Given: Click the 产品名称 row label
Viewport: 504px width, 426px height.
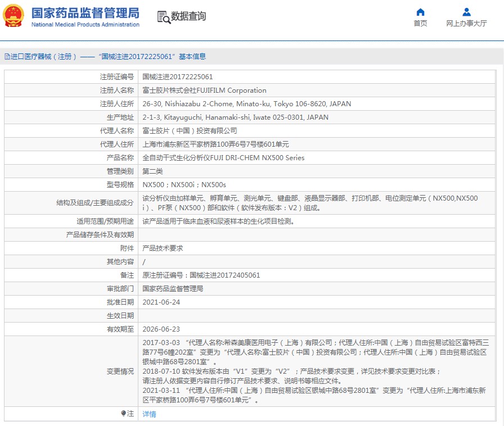Looking at the screenshot, I should [x=120, y=158].
